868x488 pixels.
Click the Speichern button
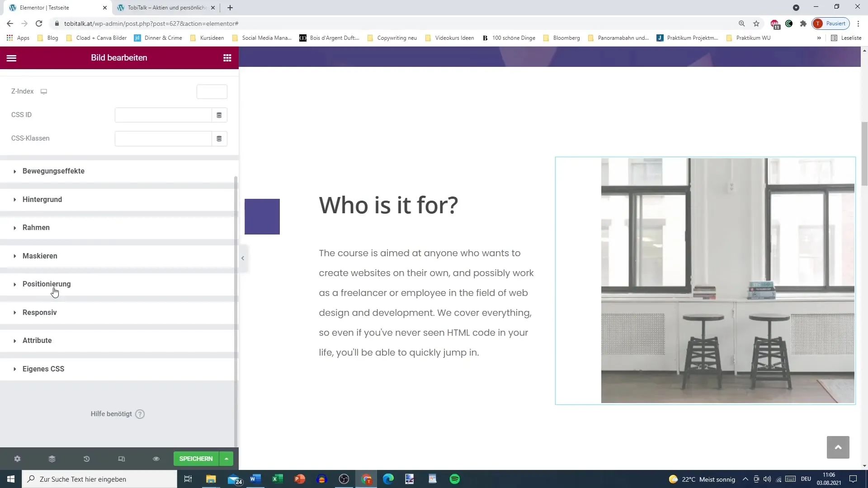(x=196, y=459)
